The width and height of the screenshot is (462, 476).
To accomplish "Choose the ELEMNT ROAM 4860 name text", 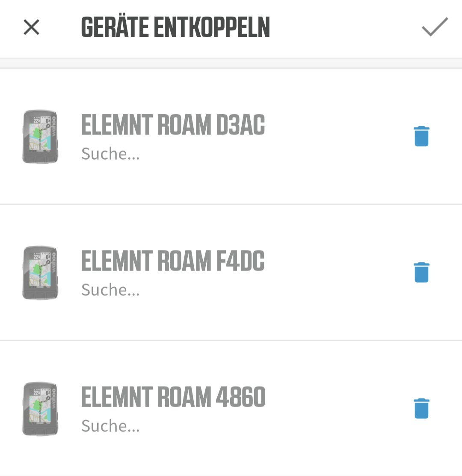I will pyautogui.click(x=173, y=397).
